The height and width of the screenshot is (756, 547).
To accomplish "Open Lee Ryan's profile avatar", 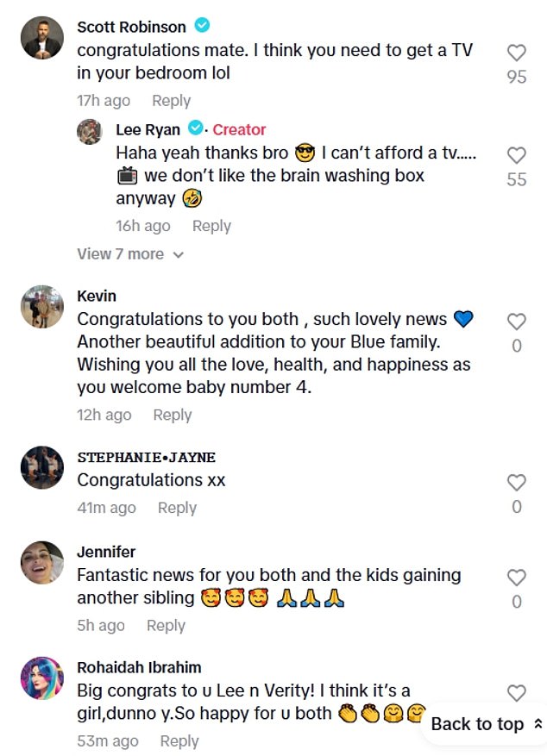I will (90, 131).
